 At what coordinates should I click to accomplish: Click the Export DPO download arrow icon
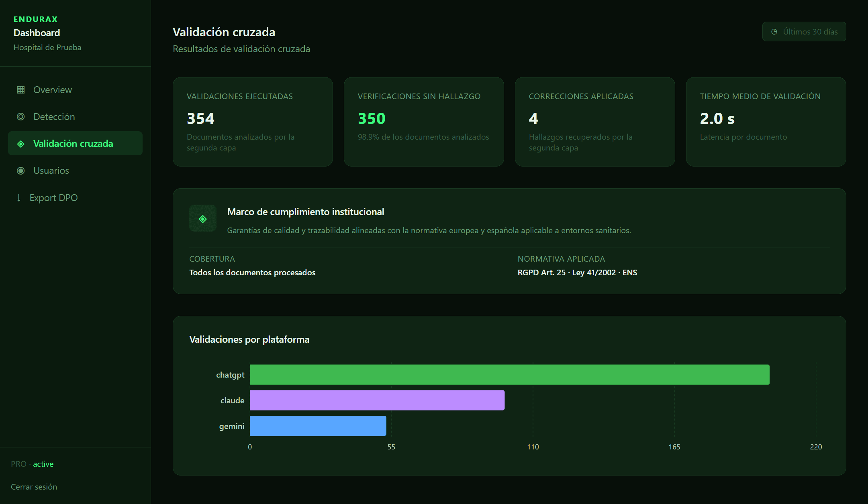pos(18,197)
